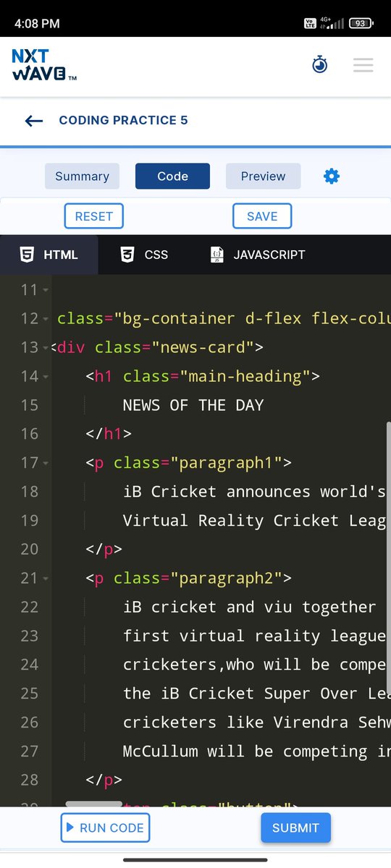
Task: Click the RUN CODE button
Action: (x=105, y=828)
